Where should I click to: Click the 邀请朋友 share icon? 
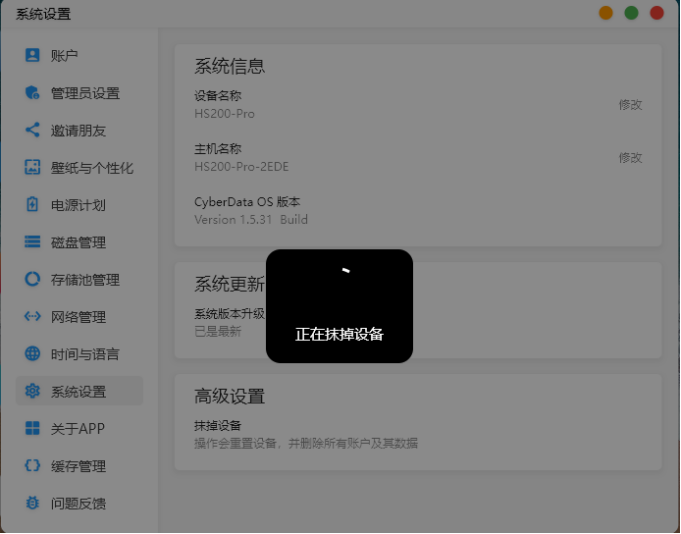33,130
